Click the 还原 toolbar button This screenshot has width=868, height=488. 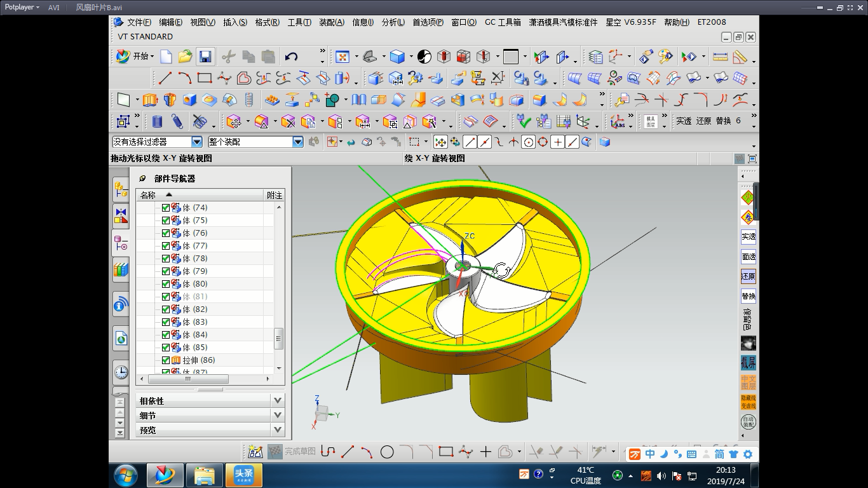click(x=703, y=121)
